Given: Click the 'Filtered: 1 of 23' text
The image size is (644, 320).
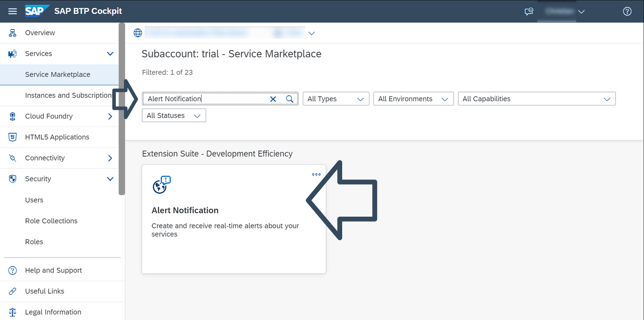Looking at the screenshot, I should pyautogui.click(x=167, y=72).
